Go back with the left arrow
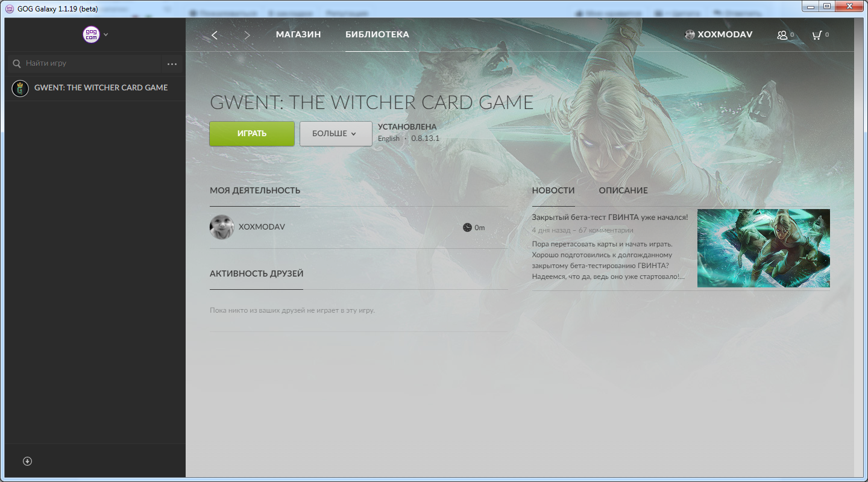This screenshot has width=868, height=482. point(215,35)
